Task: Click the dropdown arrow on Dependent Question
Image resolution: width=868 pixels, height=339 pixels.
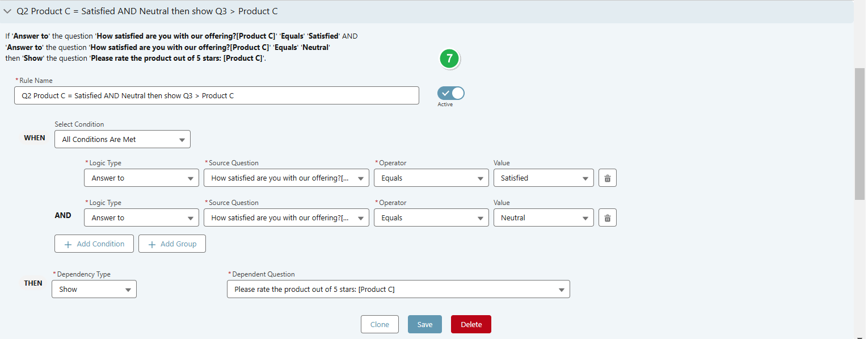Action: (x=561, y=289)
